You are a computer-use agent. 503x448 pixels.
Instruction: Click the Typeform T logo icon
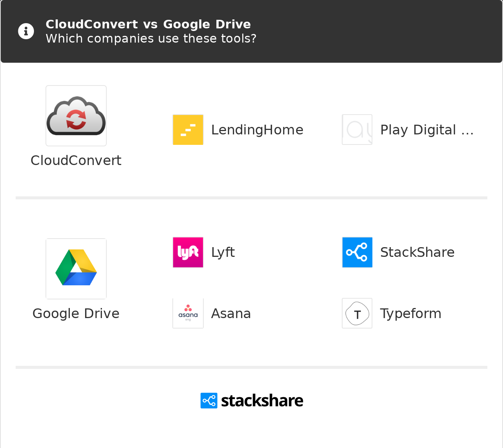pos(357,313)
